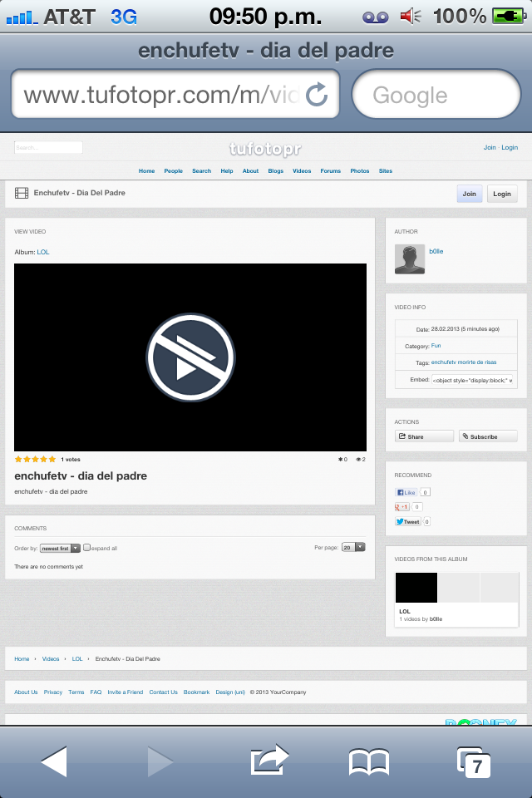Open the Forums menu item
Viewport: 532px width, 798px height.
tap(331, 171)
